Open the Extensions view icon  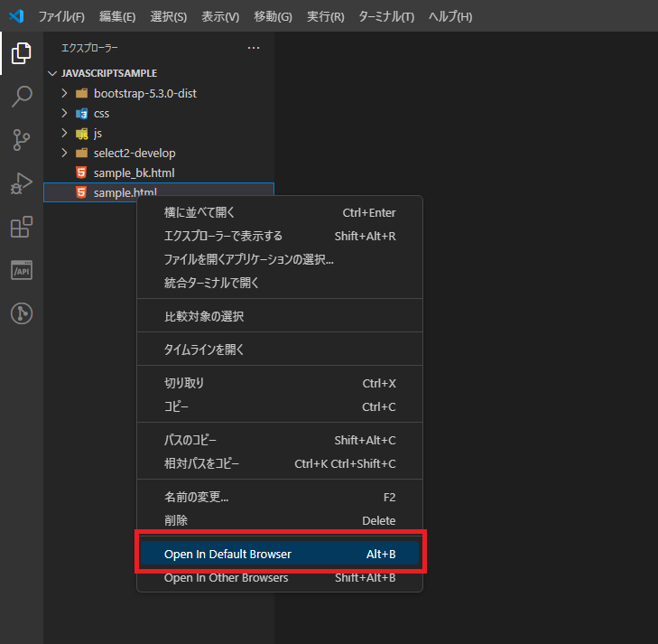[21, 227]
